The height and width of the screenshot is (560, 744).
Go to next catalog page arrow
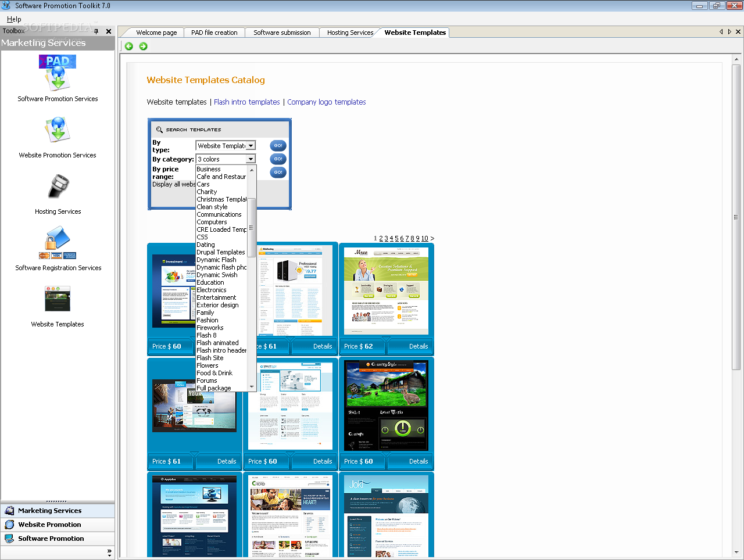coord(432,239)
